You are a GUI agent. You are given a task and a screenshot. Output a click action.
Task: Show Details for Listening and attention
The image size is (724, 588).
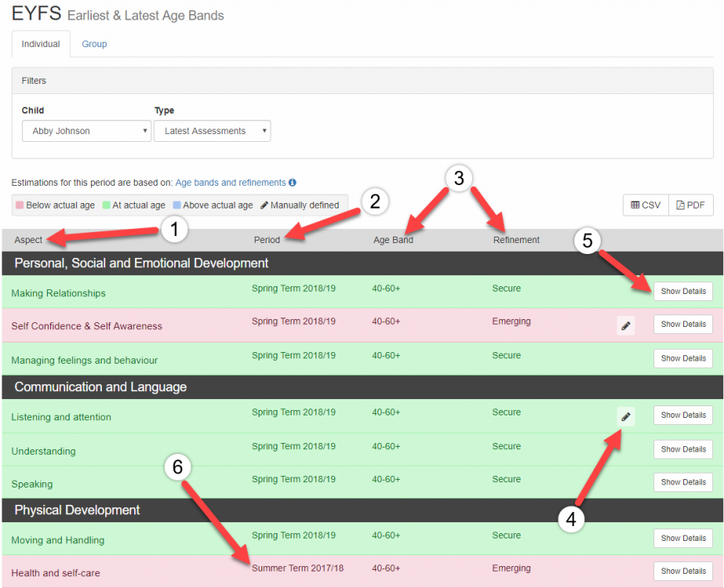pyautogui.click(x=682, y=416)
